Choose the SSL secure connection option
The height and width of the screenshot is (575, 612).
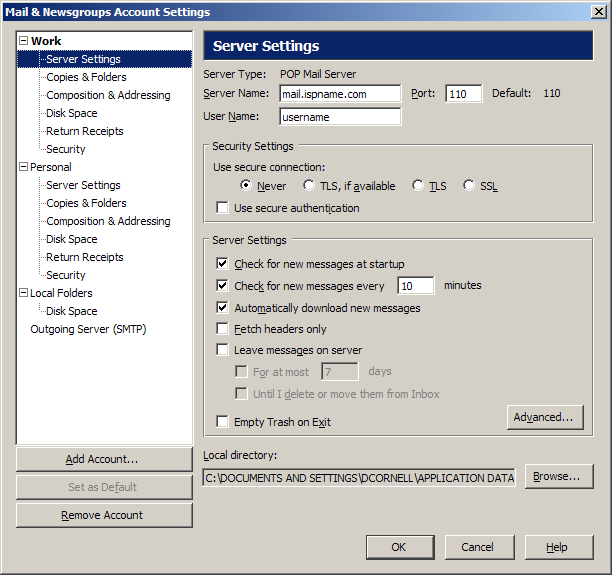tap(469, 186)
